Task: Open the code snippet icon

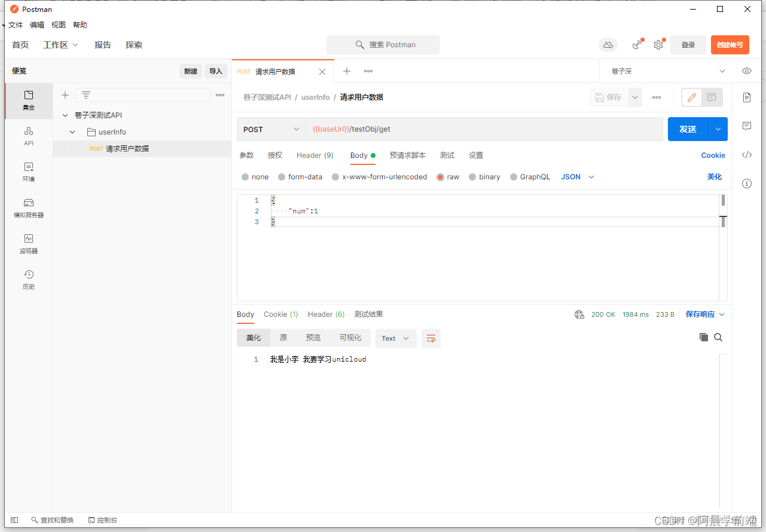Action: tap(747, 155)
